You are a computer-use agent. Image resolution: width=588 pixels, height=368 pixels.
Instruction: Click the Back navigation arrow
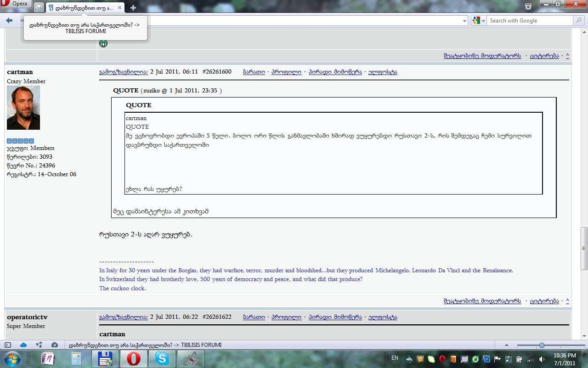click(9, 21)
